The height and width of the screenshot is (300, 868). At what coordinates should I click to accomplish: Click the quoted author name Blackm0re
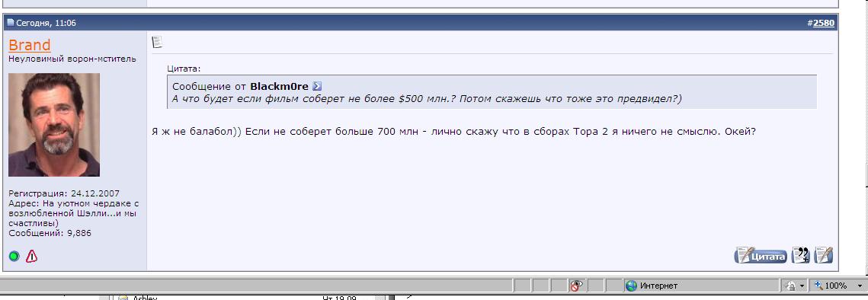click(279, 87)
